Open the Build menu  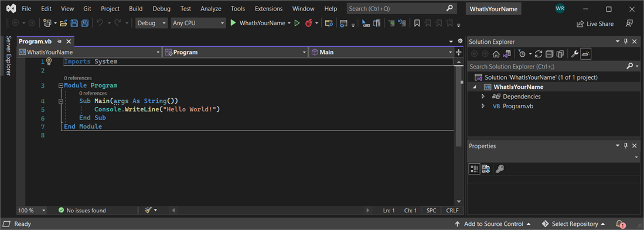(x=135, y=9)
